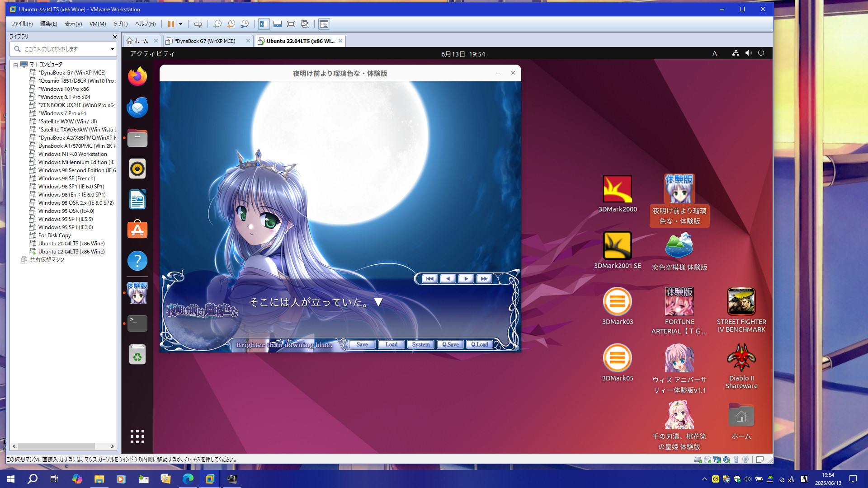The image size is (868, 488).
Task: Toggle the Unity mode toolbar button
Action: [305, 24]
